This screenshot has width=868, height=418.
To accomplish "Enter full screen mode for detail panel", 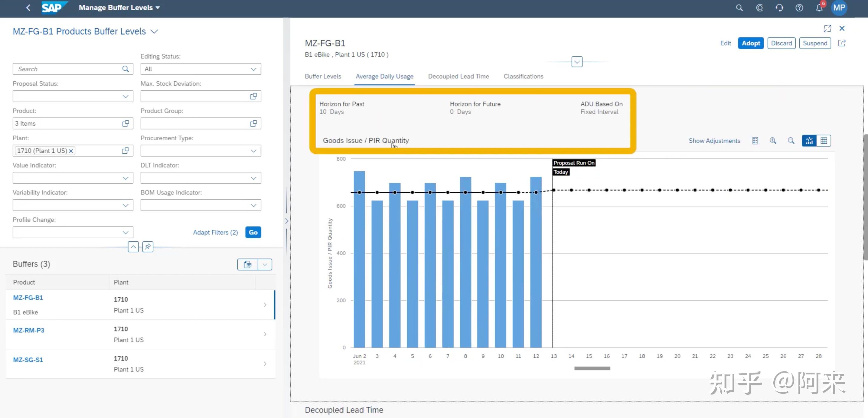I will 827,29.
